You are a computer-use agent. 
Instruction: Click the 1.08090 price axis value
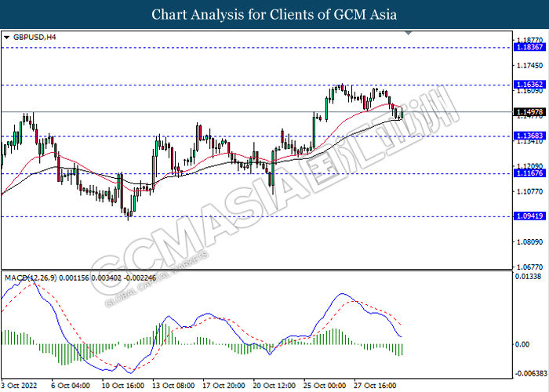point(529,241)
